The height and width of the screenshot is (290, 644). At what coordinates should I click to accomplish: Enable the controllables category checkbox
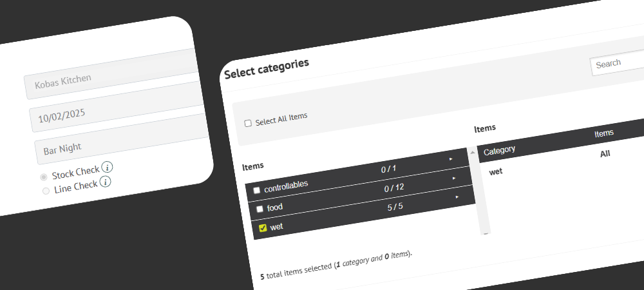pos(257,190)
